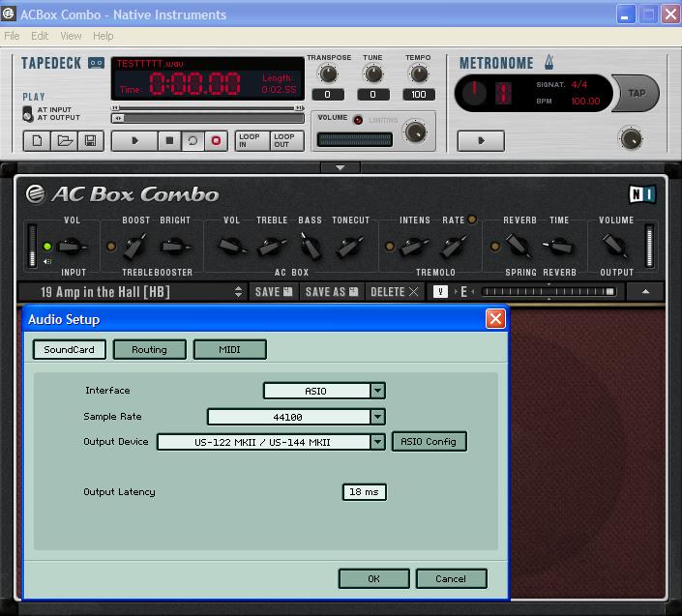
Task: Collapse amp panel with up arrow
Action: click(x=645, y=292)
